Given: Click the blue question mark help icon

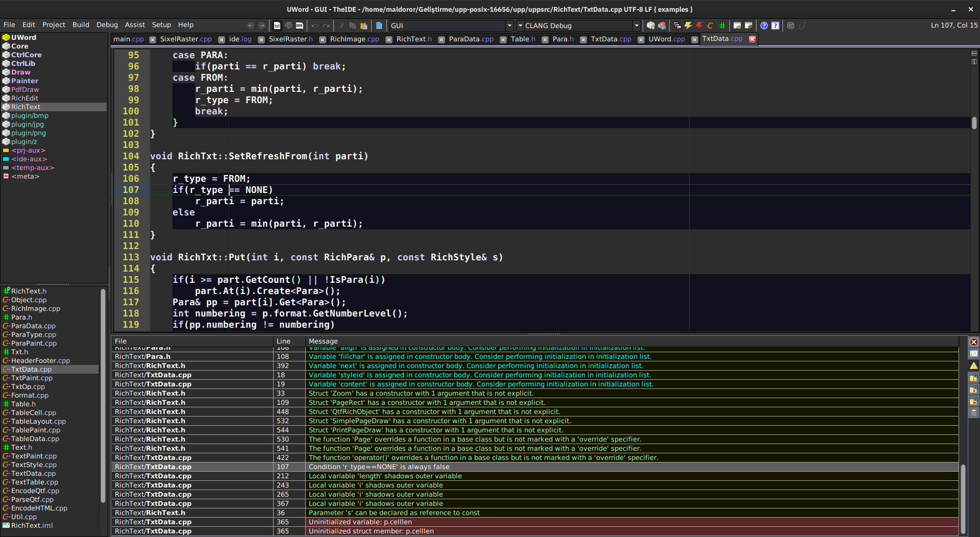Looking at the screenshot, I should coord(764,26).
